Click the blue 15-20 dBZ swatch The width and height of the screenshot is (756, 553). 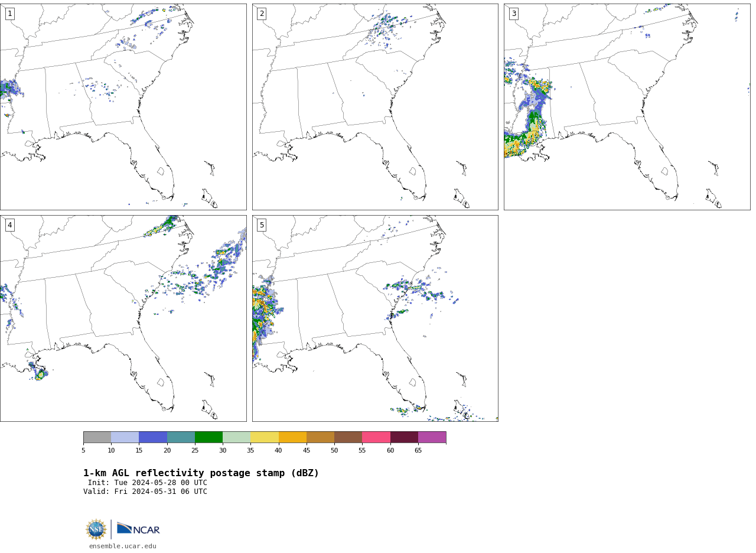[x=153, y=437]
